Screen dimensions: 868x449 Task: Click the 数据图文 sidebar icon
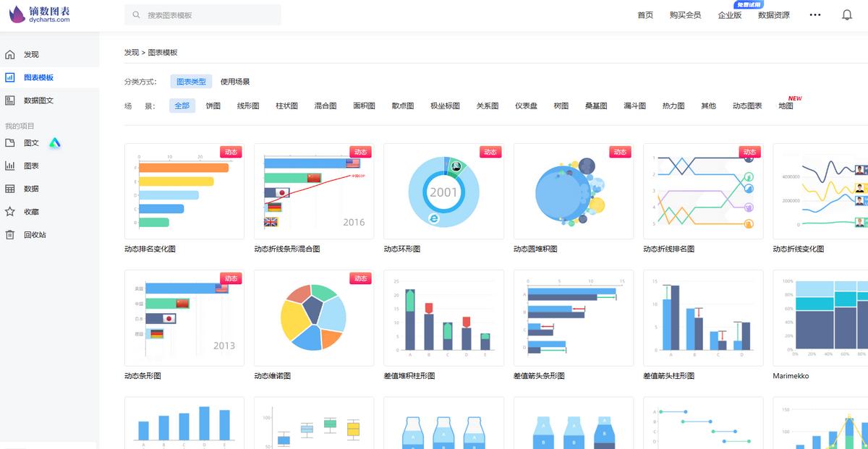coord(10,101)
